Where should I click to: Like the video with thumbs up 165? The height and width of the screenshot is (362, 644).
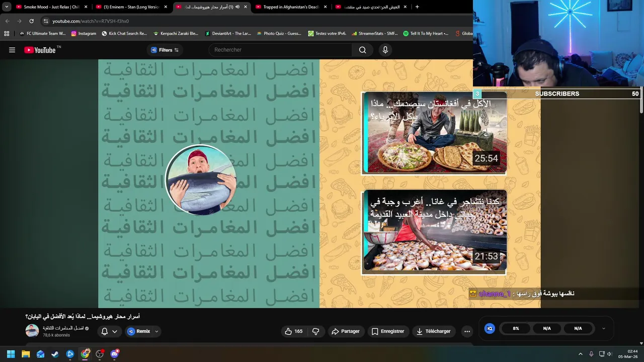tap(293, 331)
